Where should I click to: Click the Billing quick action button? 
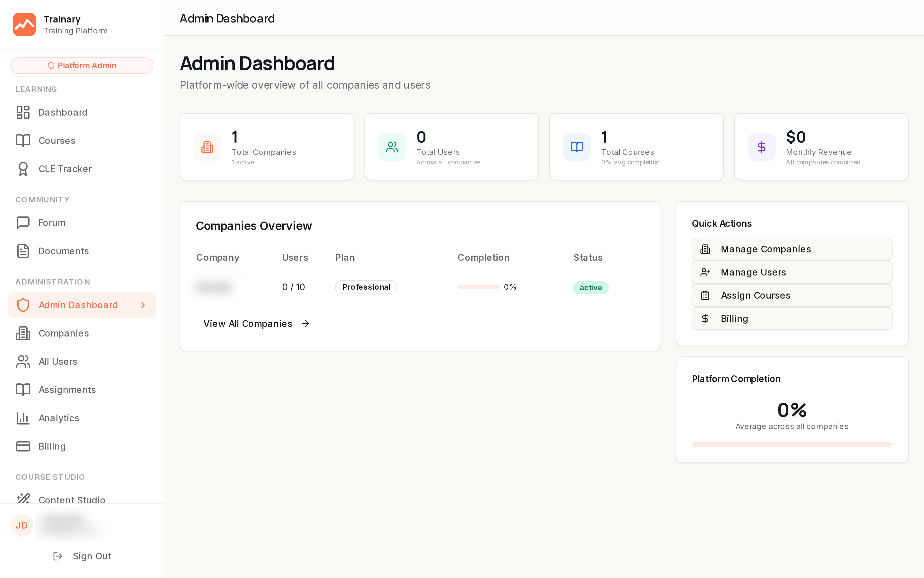(x=792, y=319)
